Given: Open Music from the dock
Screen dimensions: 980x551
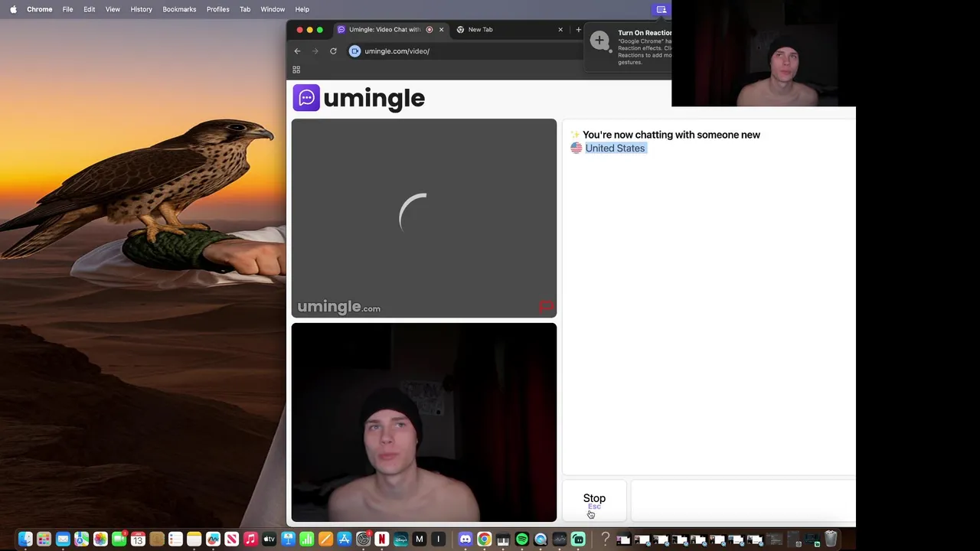Looking at the screenshot, I should coord(250,539).
